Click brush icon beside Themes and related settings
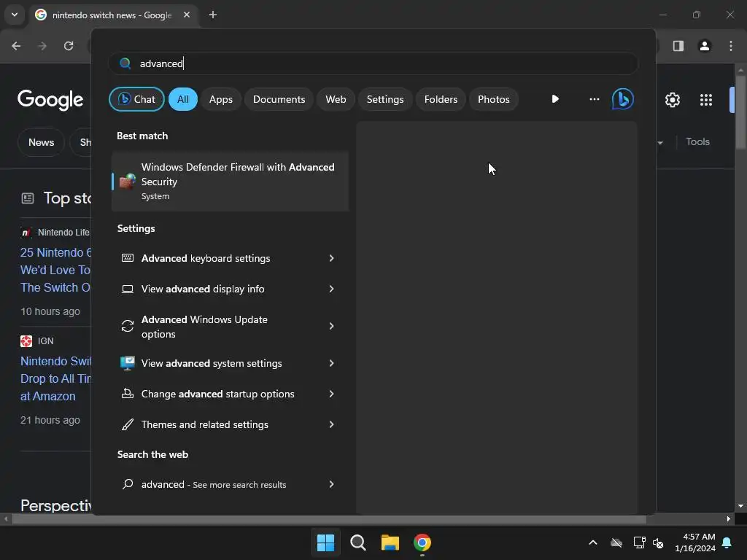The height and width of the screenshot is (560, 747). tap(128, 424)
